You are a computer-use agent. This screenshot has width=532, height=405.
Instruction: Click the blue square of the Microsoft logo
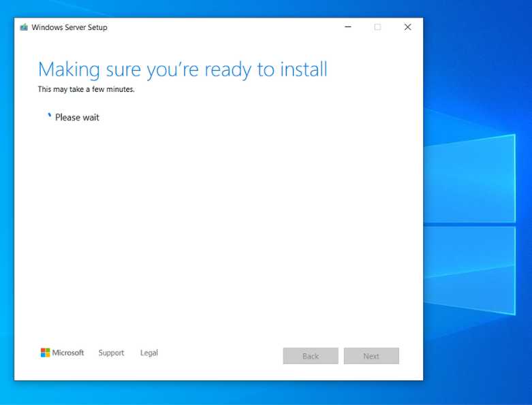(43, 355)
